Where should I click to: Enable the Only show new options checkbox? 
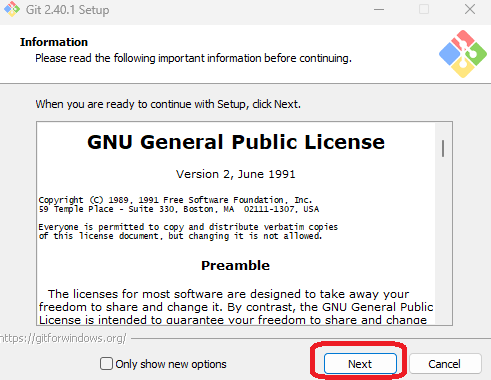(106, 364)
